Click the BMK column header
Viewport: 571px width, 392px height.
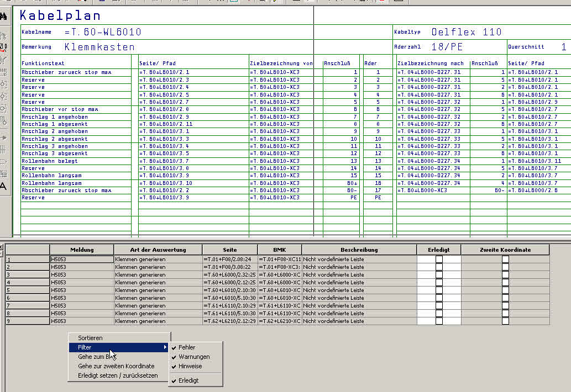[x=280, y=250]
